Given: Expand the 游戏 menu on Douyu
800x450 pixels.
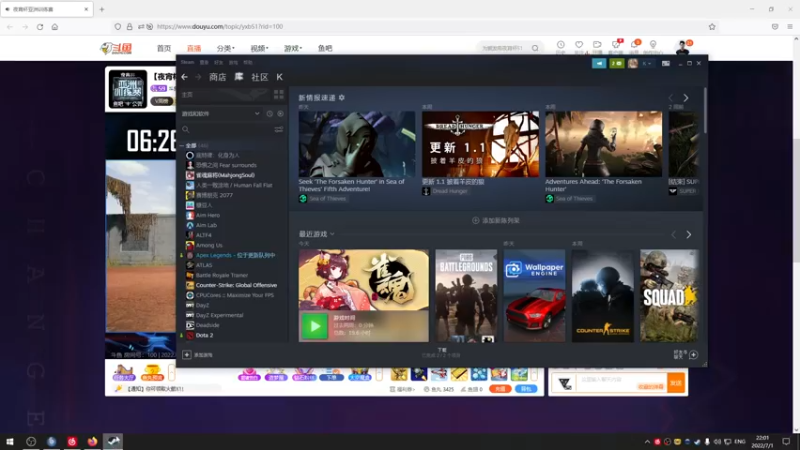Looking at the screenshot, I should [293, 48].
